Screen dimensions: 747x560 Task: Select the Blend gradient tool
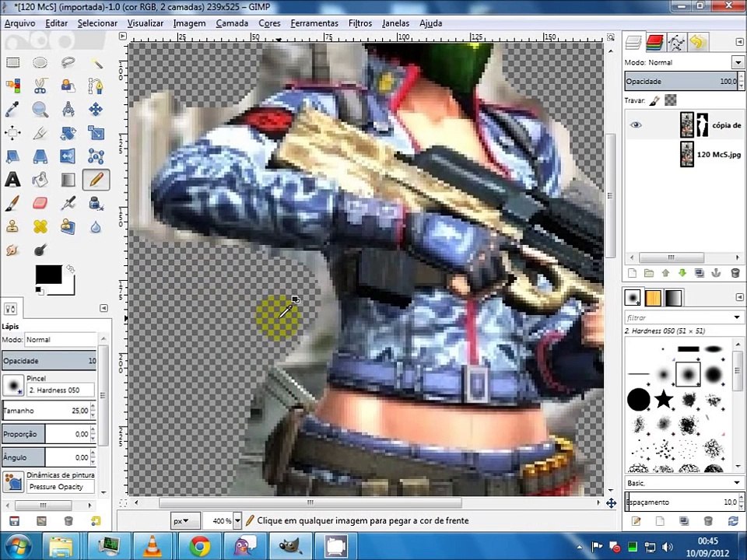68,180
